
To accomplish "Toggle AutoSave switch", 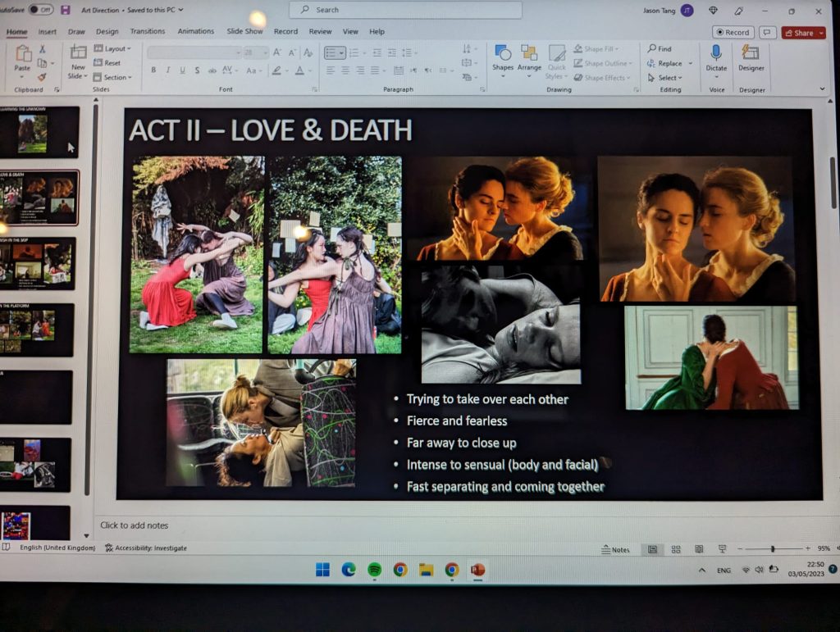I will [x=41, y=10].
